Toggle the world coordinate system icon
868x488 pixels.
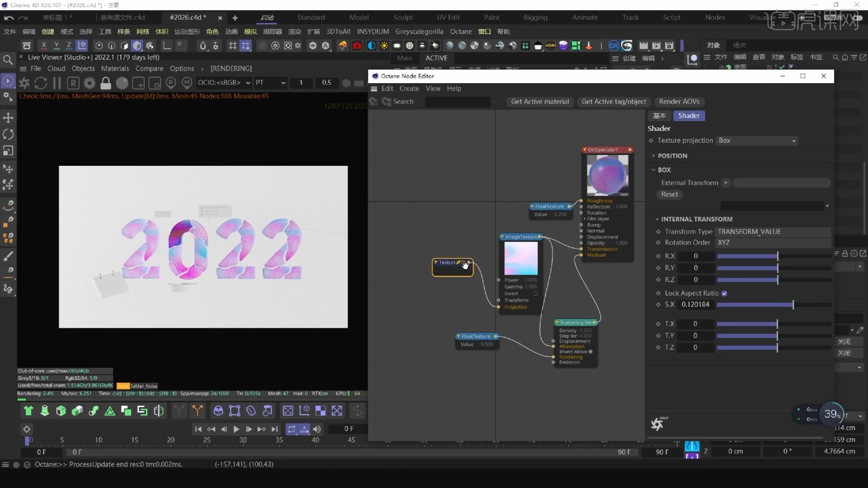tap(82, 46)
